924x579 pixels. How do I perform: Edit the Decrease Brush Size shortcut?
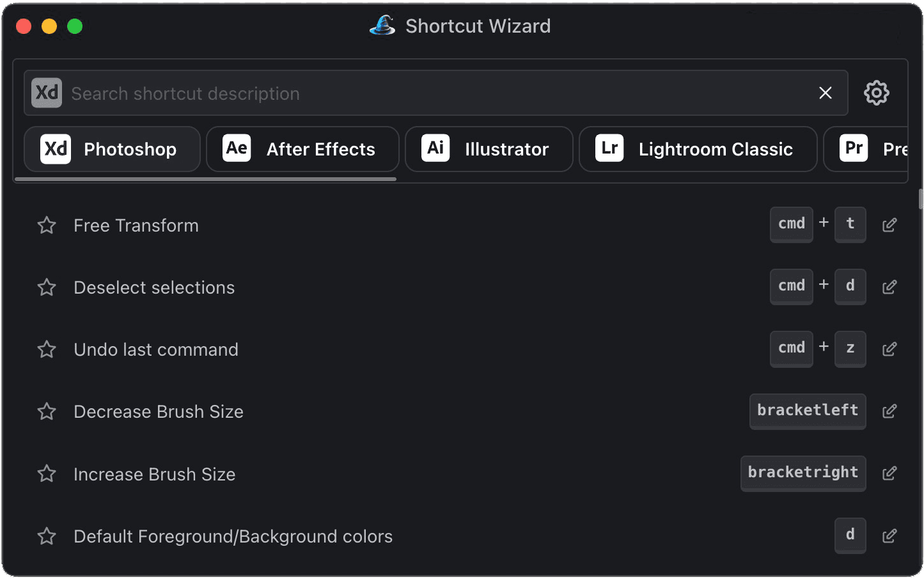point(889,411)
